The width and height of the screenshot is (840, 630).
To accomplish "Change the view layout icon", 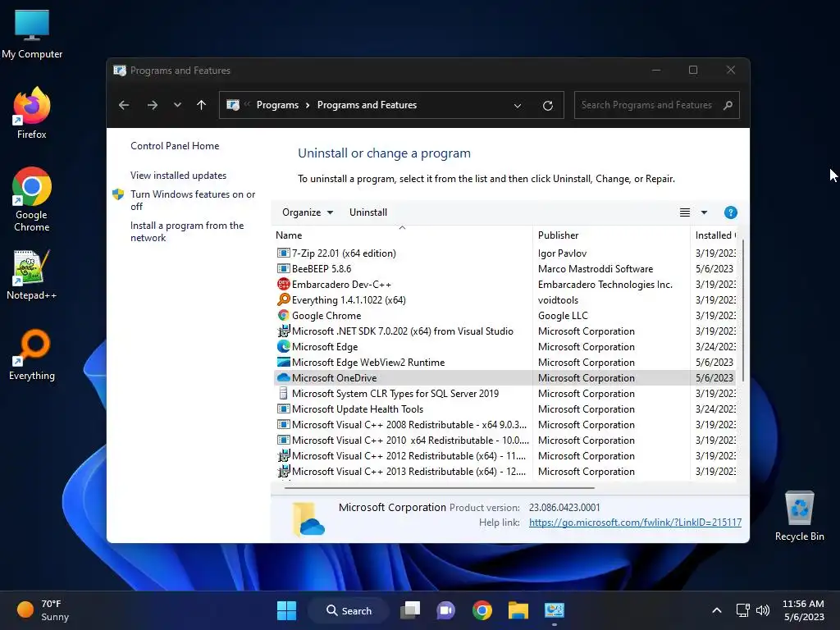I will point(685,212).
